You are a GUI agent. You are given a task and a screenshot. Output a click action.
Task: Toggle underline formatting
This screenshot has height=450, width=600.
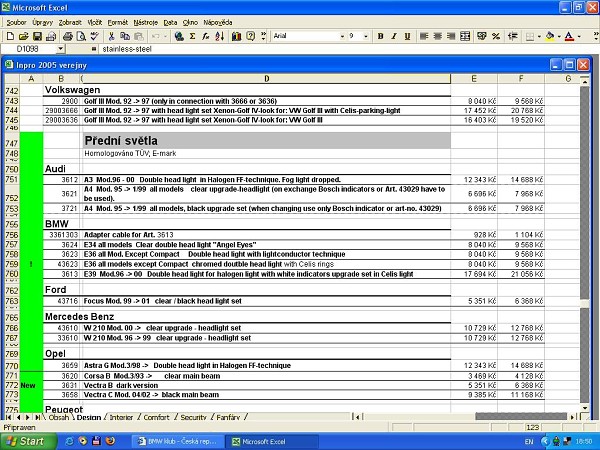(407, 36)
